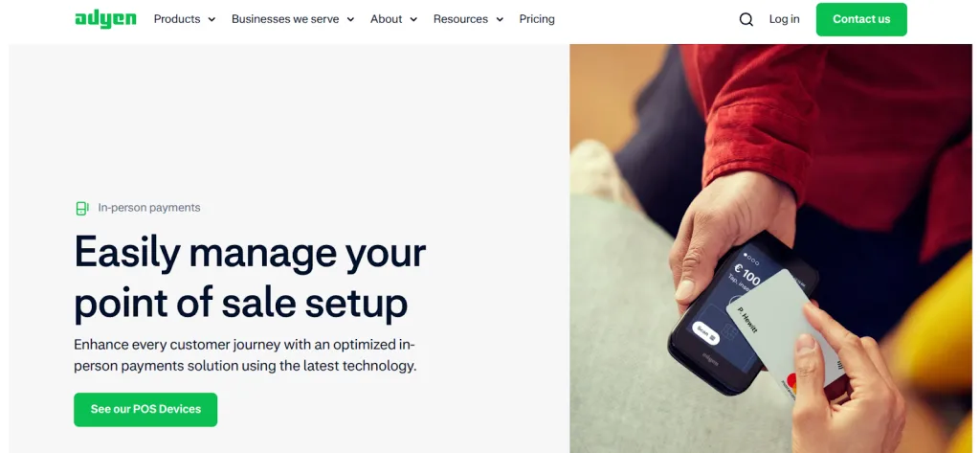
Task: Open the Businesses we serve menu
Action: click(285, 19)
